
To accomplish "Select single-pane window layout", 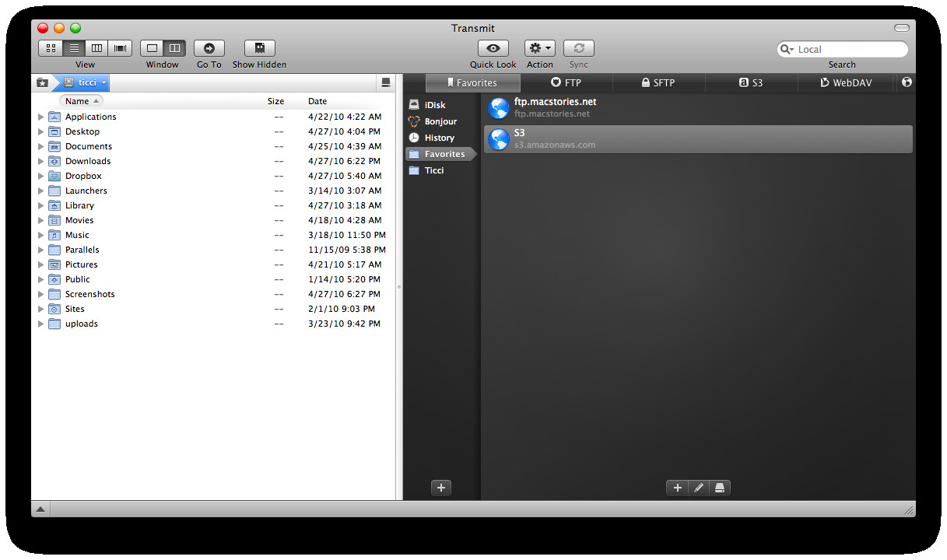I will pyautogui.click(x=152, y=48).
